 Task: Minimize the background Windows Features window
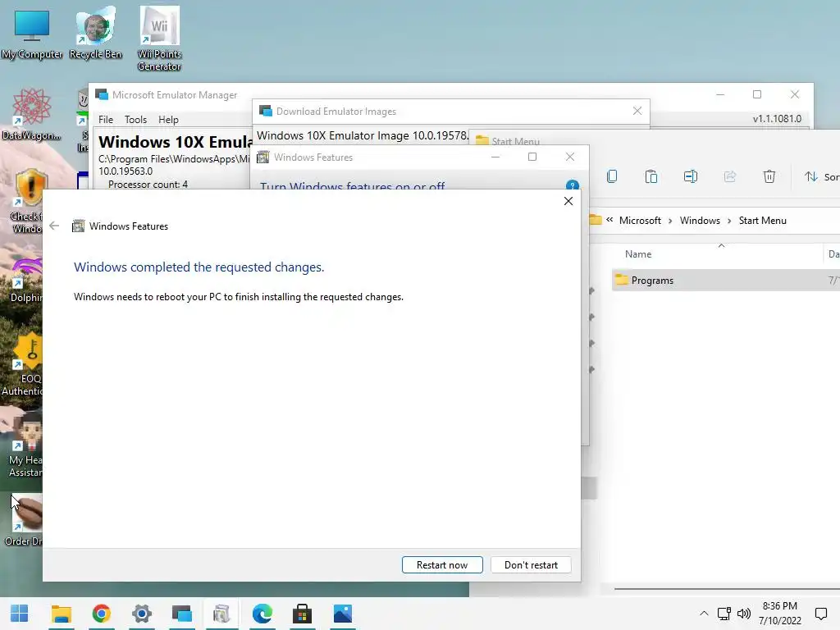pos(495,157)
